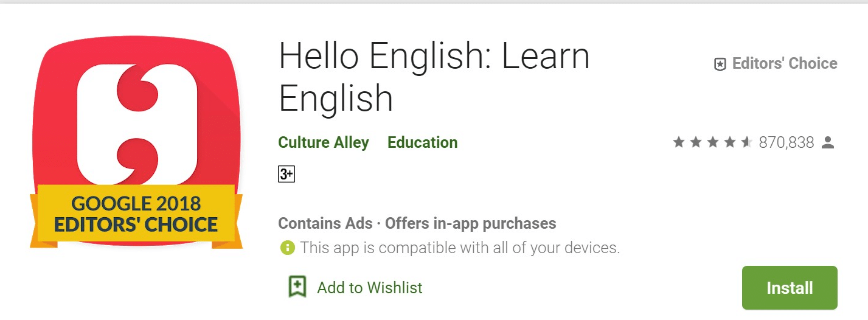Open the Editors' Choice label text
The image size is (868, 320).
(785, 64)
